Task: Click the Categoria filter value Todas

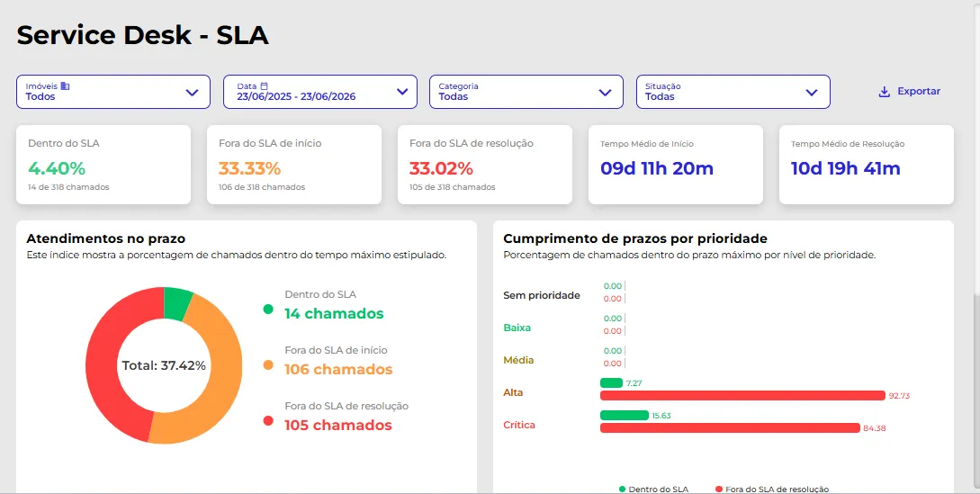Action: (454, 97)
